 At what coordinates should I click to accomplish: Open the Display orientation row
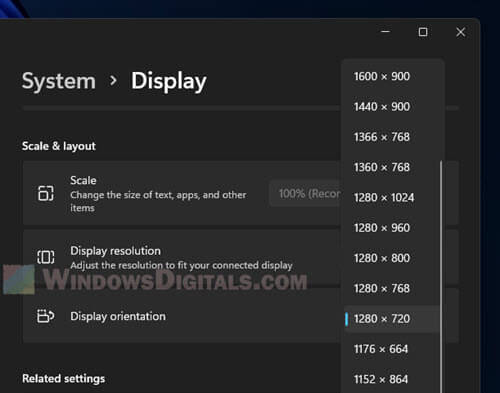pyautogui.click(x=182, y=316)
